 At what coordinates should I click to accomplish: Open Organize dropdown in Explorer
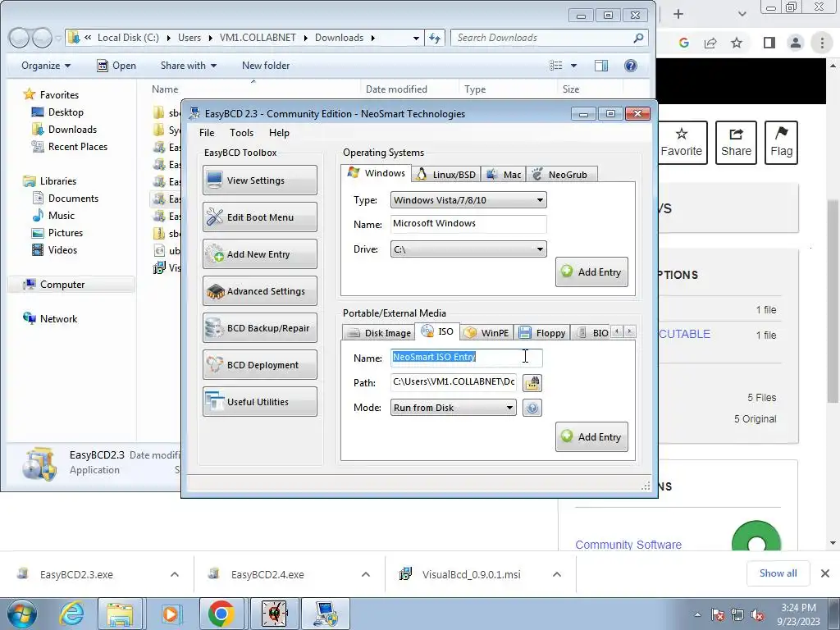[46, 66]
